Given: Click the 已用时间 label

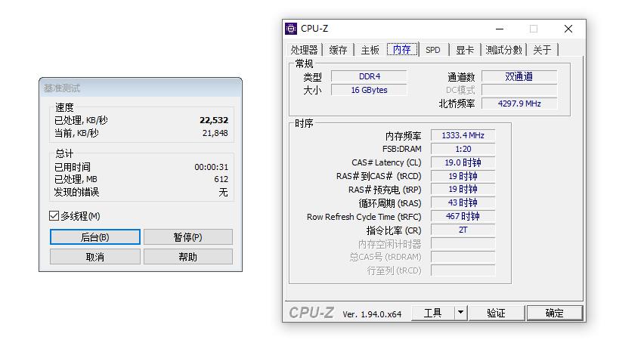Looking at the screenshot, I should pos(73,167).
